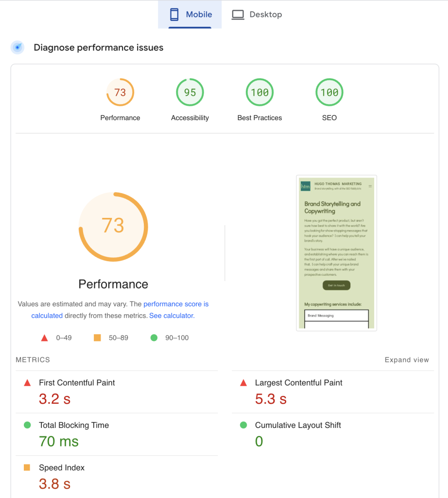The width and height of the screenshot is (448, 498).
Task: Open the See calculator link
Action: tap(172, 316)
